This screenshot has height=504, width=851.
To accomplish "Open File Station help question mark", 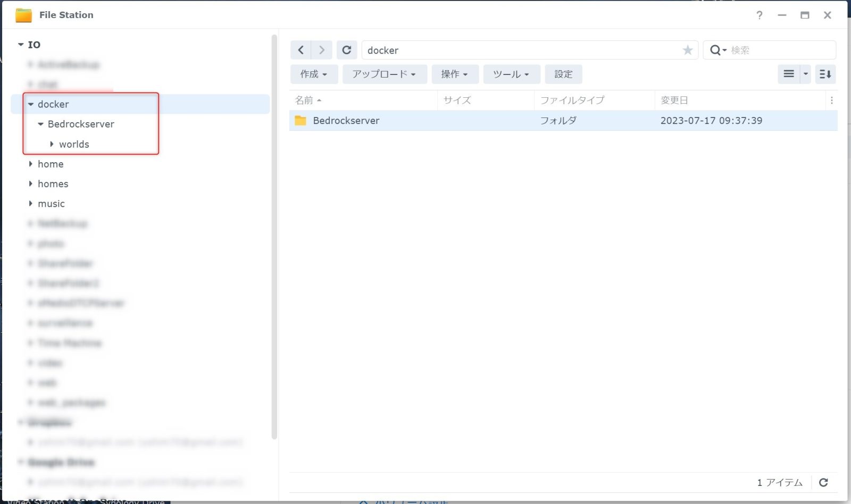I will click(760, 15).
